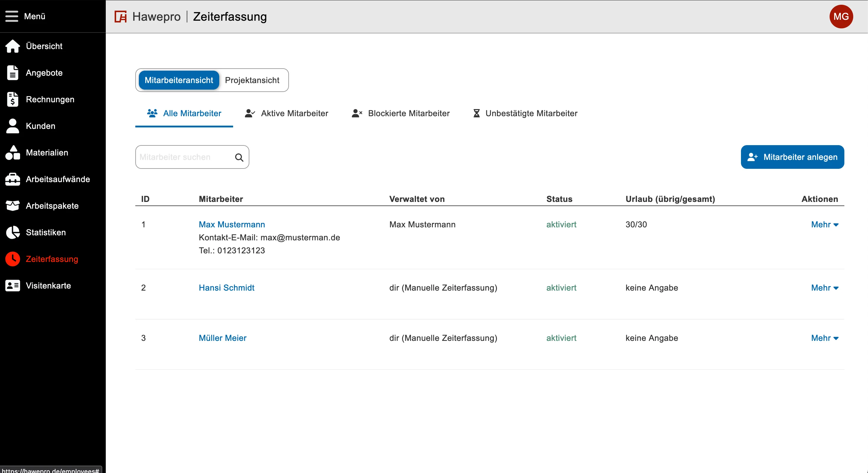Switch to Mitarbeiteransicht view
The image size is (868, 473).
(179, 80)
